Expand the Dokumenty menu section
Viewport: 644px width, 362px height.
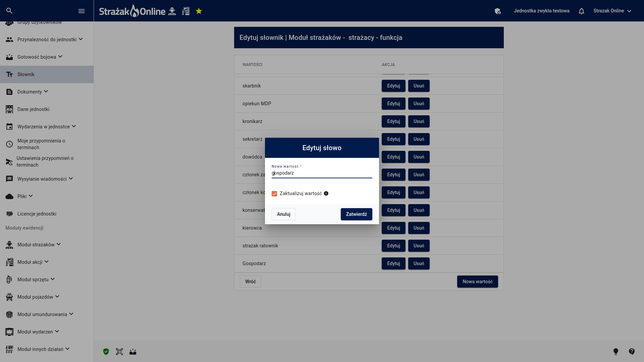pos(47,92)
